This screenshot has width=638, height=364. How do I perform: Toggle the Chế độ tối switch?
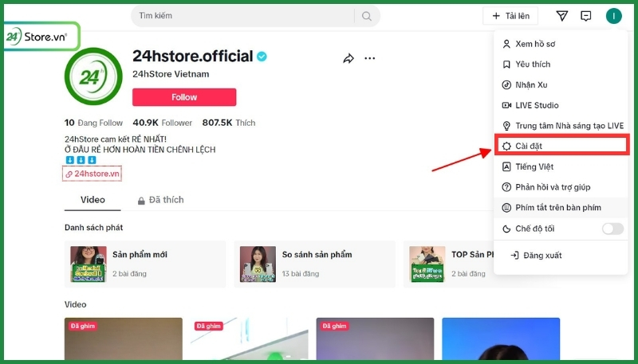pyautogui.click(x=612, y=229)
